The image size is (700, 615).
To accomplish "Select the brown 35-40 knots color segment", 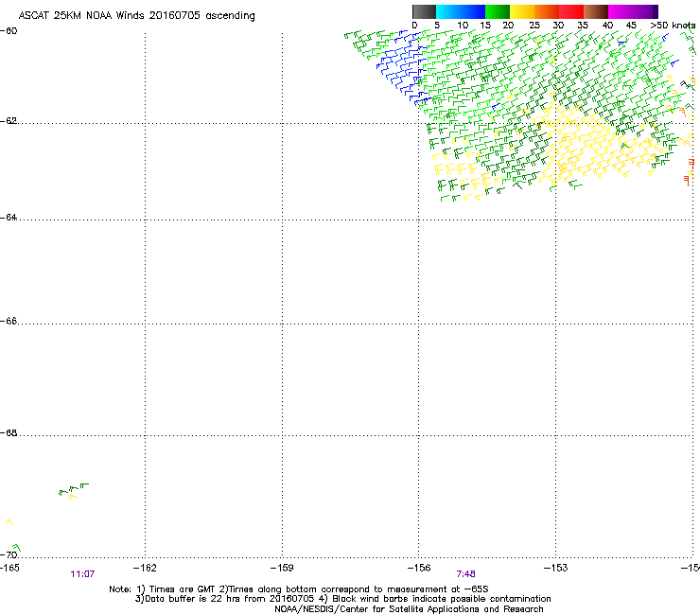I will tap(596, 11).
